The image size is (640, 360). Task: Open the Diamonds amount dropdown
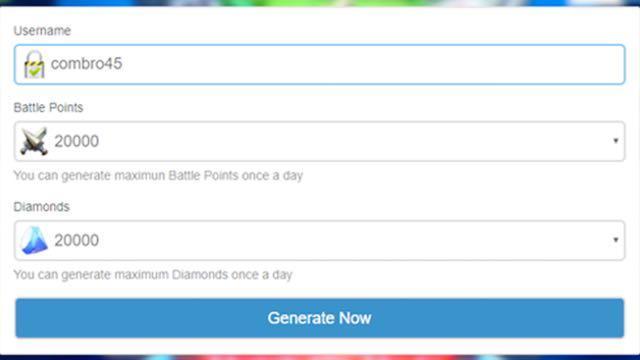(320, 240)
